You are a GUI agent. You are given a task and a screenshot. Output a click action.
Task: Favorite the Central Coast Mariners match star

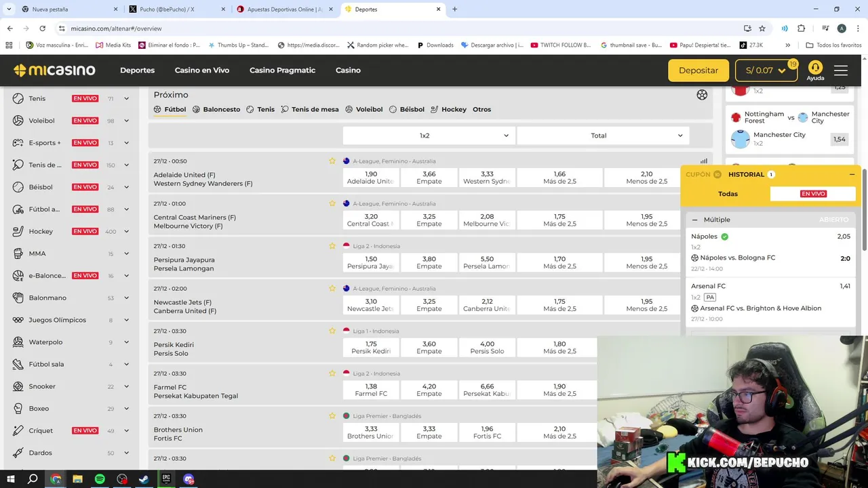click(332, 203)
